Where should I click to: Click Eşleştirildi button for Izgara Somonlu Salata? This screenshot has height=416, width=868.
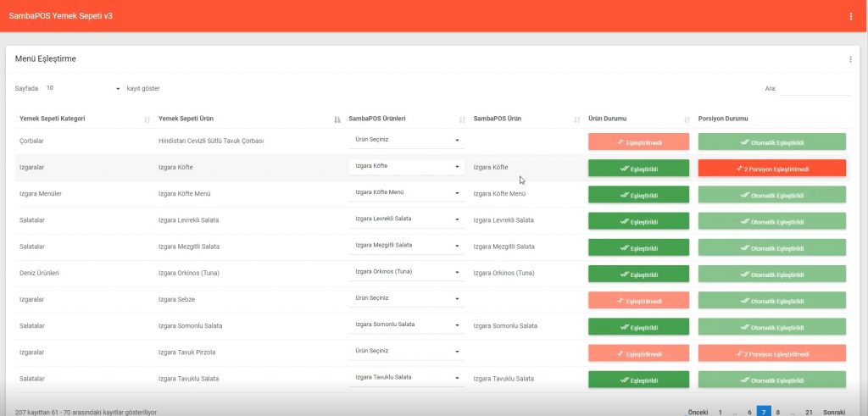pyautogui.click(x=638, y=326)
